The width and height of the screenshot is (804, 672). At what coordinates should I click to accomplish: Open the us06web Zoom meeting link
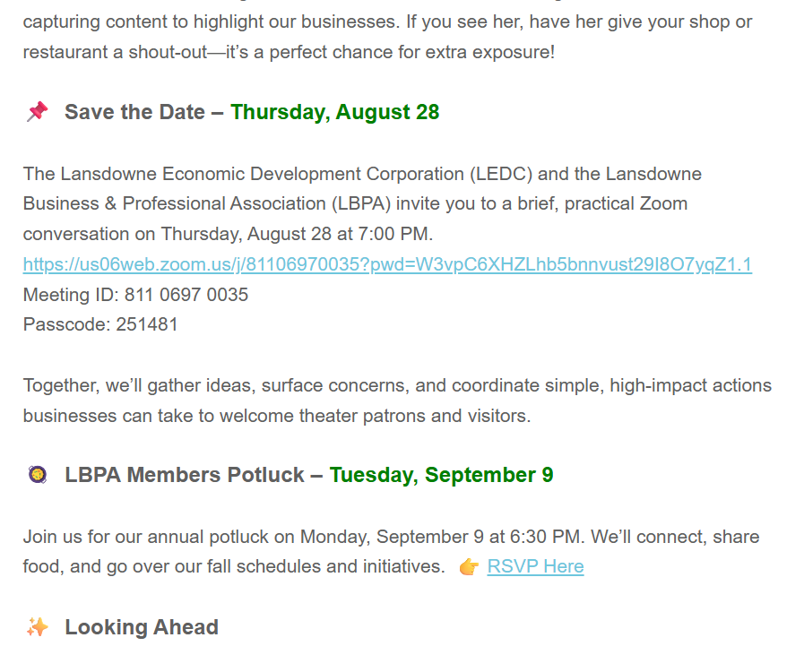click(387, 264)
